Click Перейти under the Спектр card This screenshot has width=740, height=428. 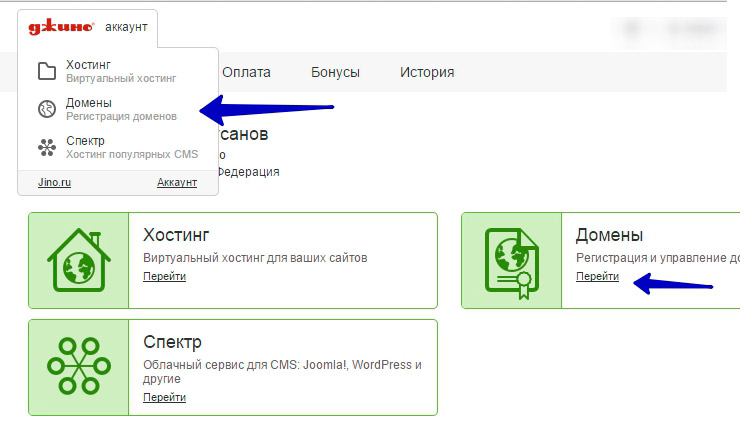click(x=164, y=397)
